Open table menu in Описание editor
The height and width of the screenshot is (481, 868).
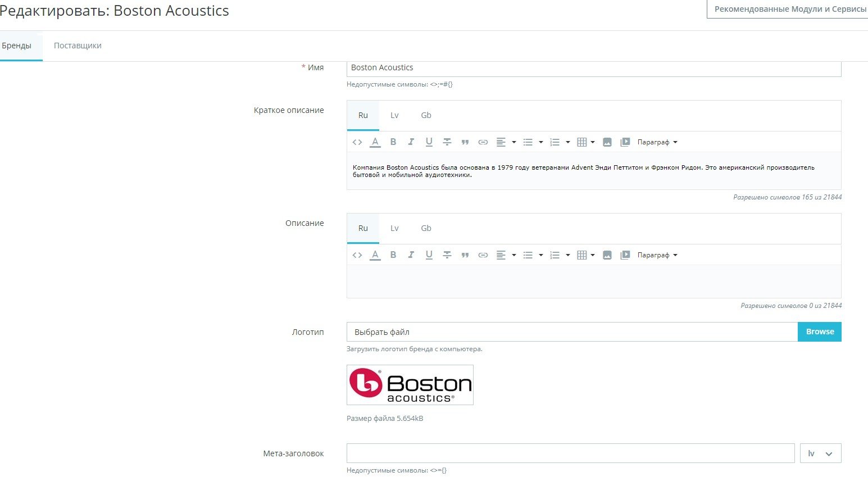click(x=586, y=255)
